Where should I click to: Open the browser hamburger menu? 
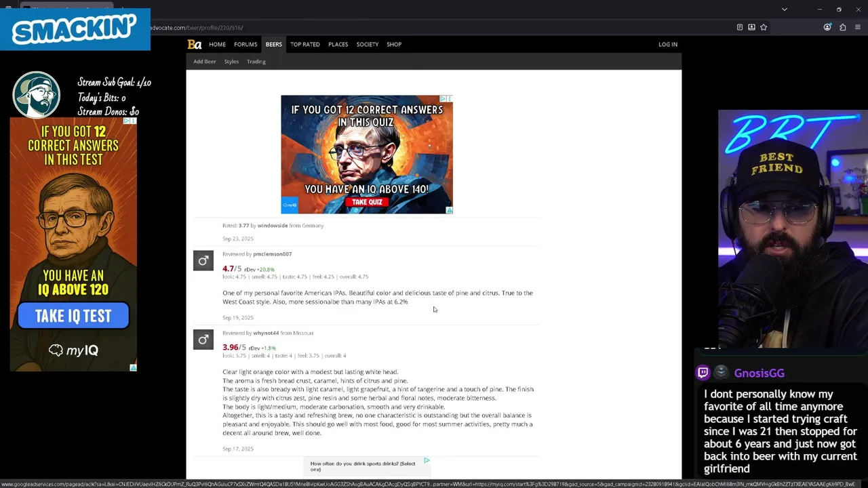coord(858,27)
